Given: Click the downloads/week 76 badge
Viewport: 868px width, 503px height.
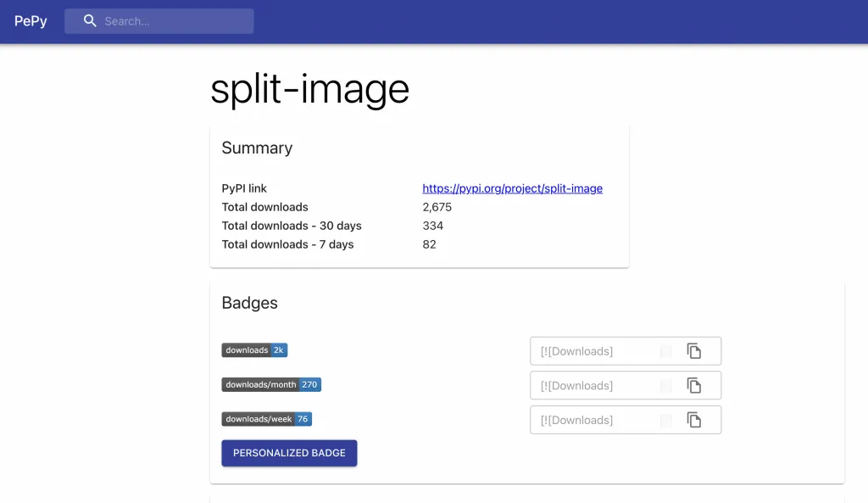Looking at the screenshot, I should [267, 419].
